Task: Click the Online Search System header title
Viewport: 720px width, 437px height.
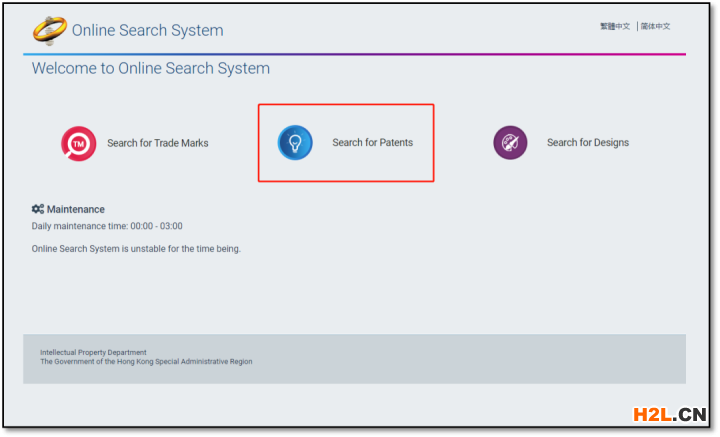Action: [x=147, y=30]
